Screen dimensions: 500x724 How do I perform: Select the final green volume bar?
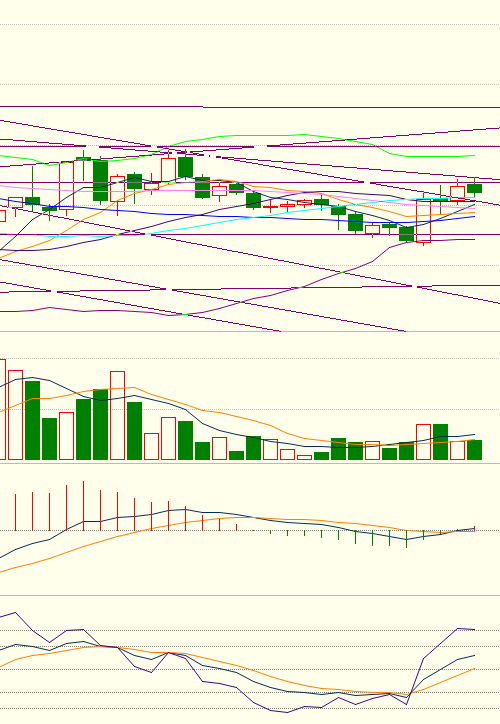tap(475, 450)
